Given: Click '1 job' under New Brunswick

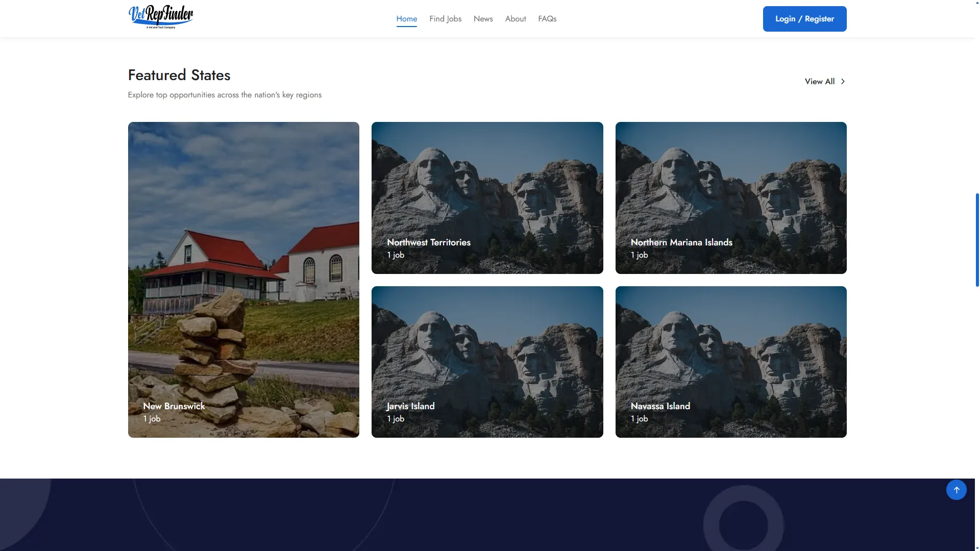Looking at the screenshot, I should (152, 419).
